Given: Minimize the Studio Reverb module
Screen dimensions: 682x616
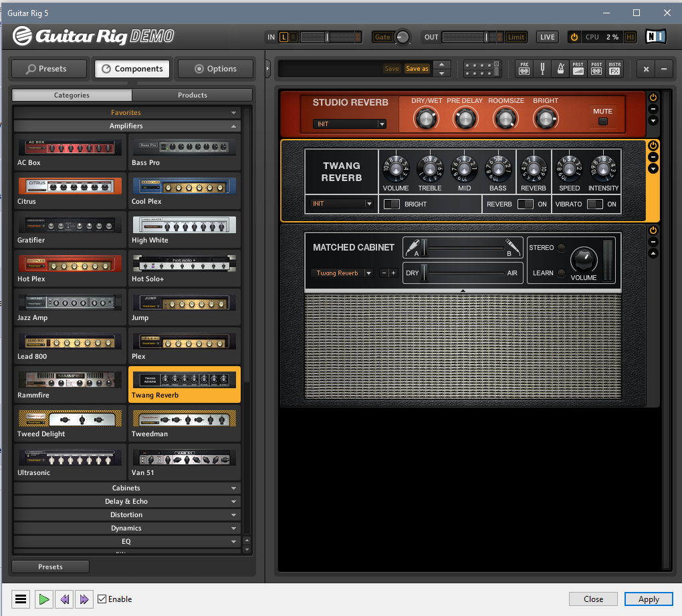Looking at the screenshot, I should 653,109.
